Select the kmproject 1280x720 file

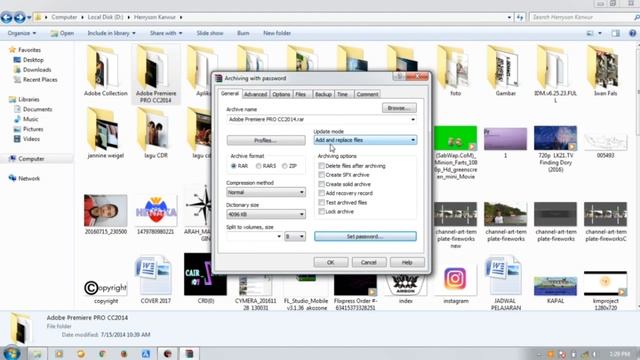[605, 291]
